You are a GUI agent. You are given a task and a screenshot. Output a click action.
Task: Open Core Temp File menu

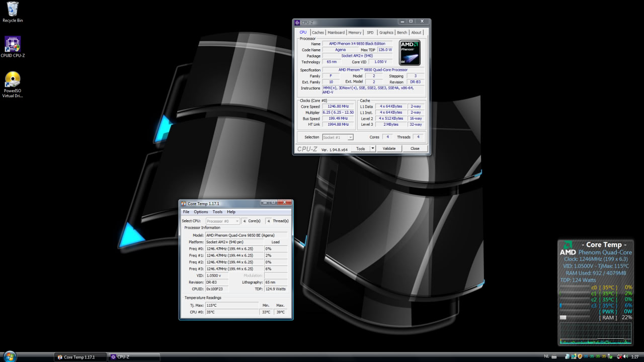[x=186, y=212]
